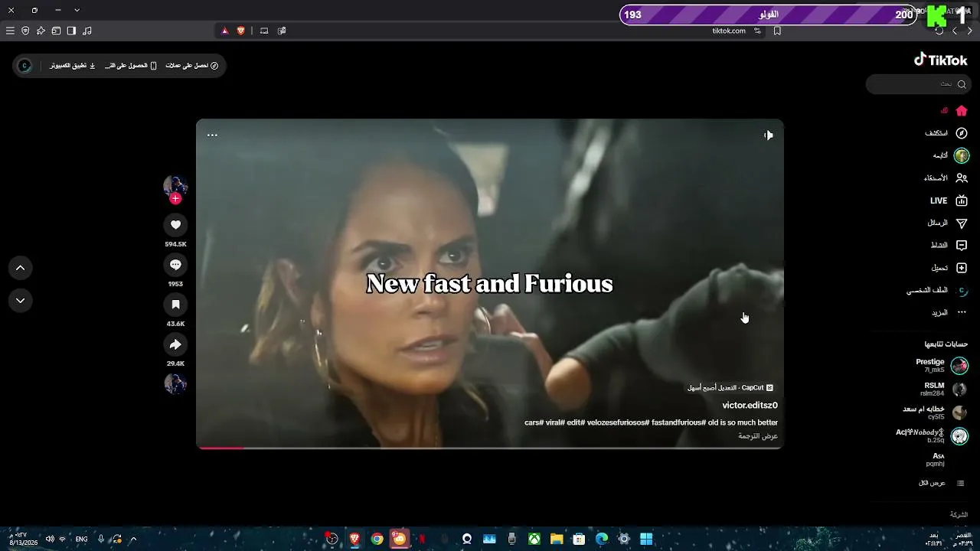Expand the More menu (المزيد)

tap(949, 313)
